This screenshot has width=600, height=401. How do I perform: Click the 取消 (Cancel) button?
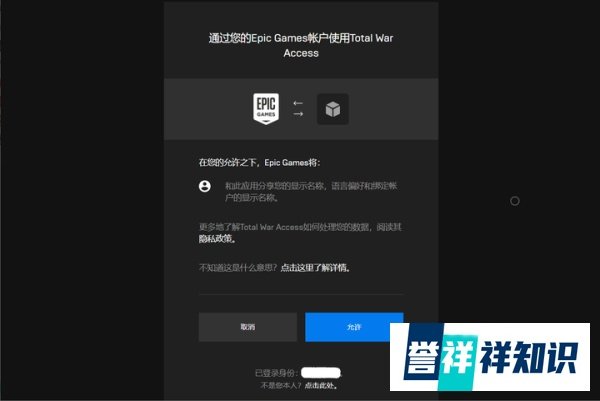pyautogui.click(x=248, y=327)
